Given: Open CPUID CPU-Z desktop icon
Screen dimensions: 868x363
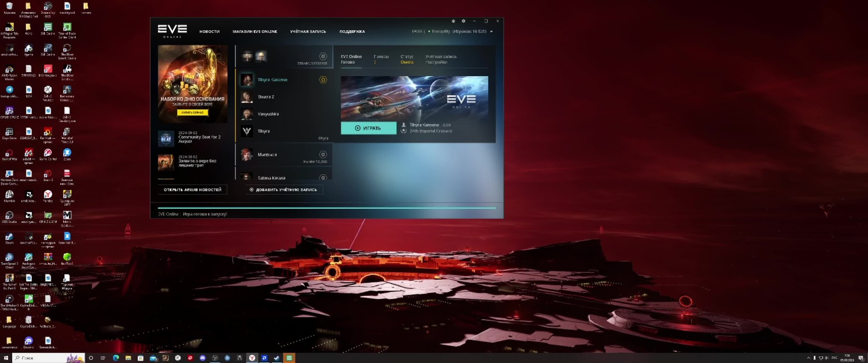Looking at the screenshot, I should click(x=9, y=112).
